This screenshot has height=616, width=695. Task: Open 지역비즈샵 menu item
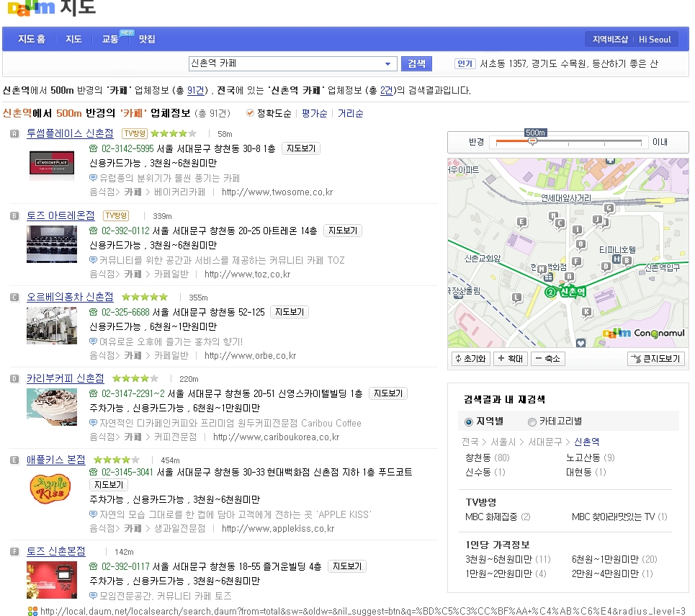coord(610,40)
